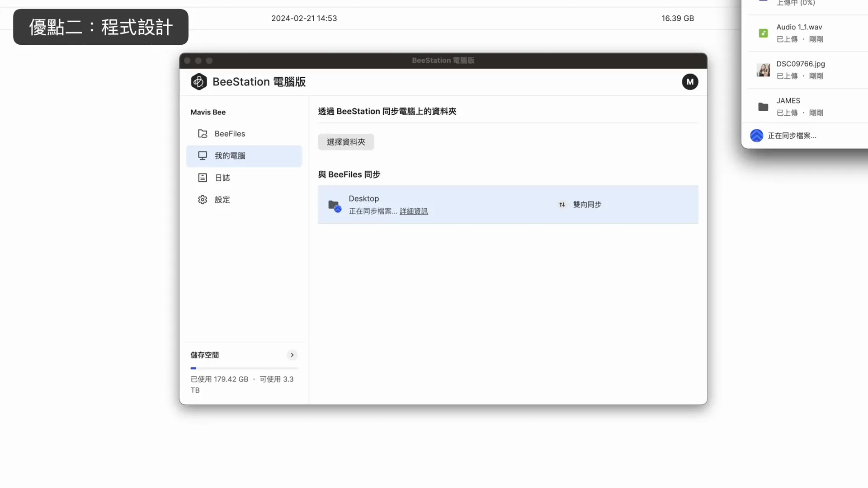
Task: Click the DSC09766.jpg file name
Action: coord(801,64)
